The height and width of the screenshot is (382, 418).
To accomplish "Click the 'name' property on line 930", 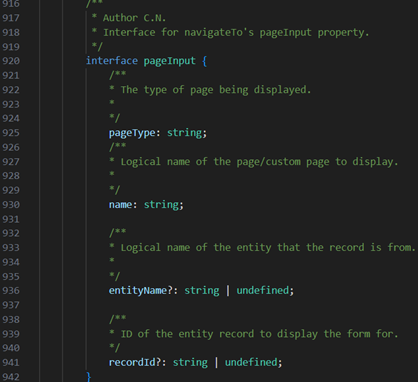I will coord(120,204).
